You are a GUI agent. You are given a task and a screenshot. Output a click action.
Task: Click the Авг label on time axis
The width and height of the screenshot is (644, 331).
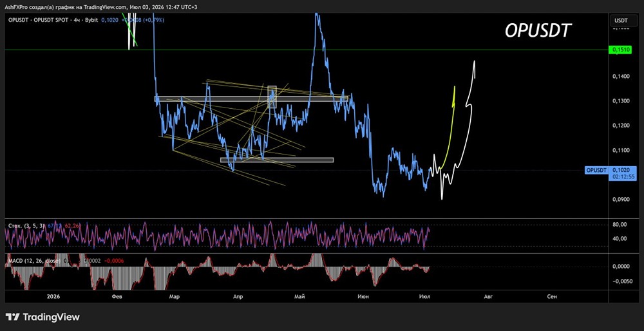[488, 296]
